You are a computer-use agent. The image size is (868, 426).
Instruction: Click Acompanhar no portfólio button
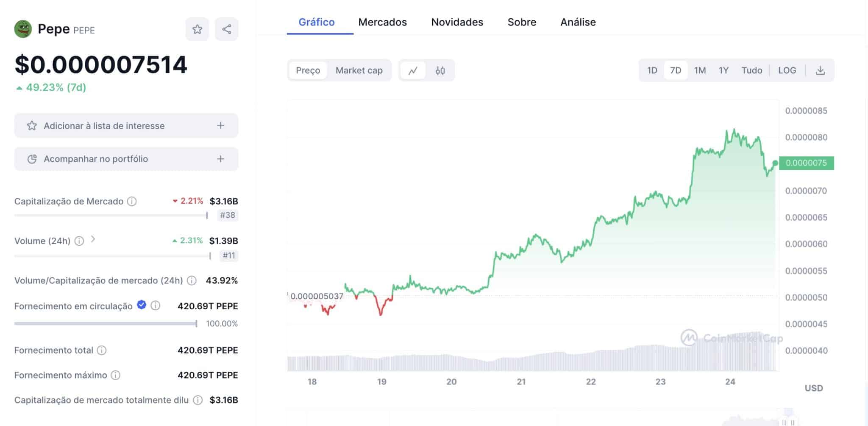click(126, 159)
